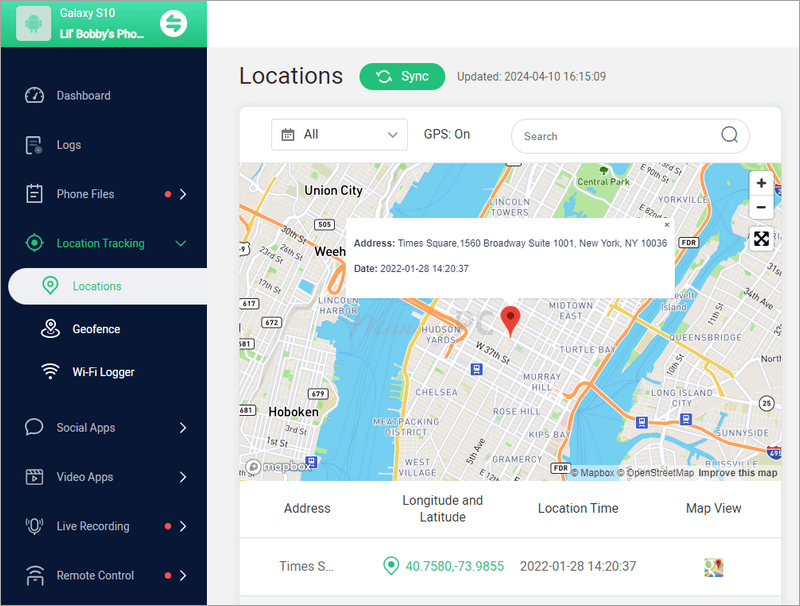The image size is (800, 606).
Task: Click the Updated 2024-04-10 timestamp text
Action: click(x=531, y=77)
